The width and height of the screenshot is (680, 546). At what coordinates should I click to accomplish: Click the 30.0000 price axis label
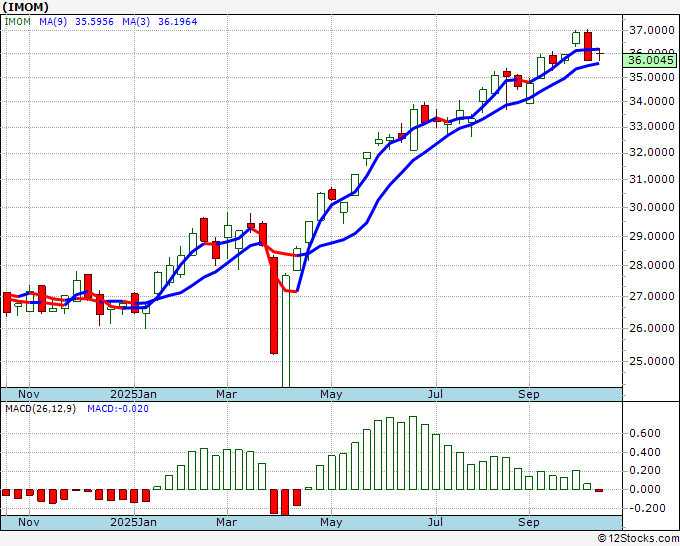tap(651, 207)
